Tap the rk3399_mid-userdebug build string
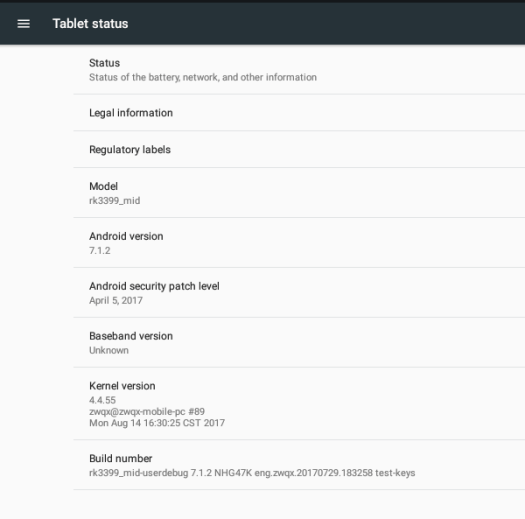The image size is (525, 519). (252, 473)
